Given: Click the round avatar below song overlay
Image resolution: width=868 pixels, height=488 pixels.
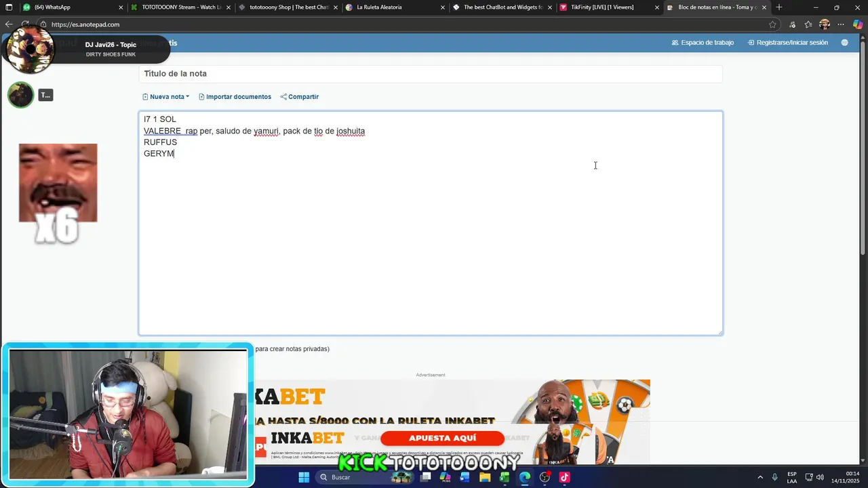Looking at the screenshot, I should (x=20, y=95).
